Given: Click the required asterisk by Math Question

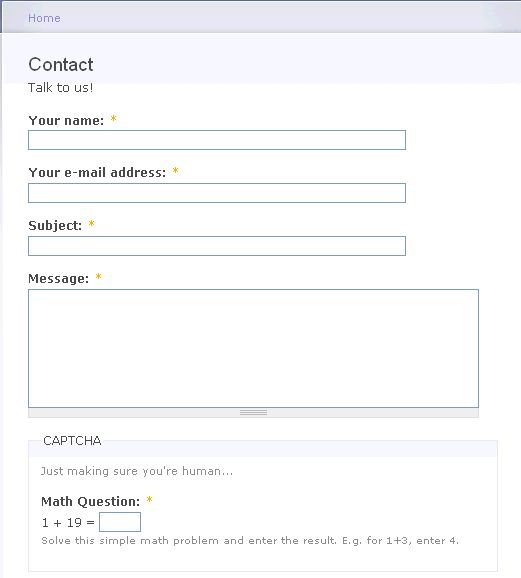Looking at the screenshot, I should coord(149,500).
